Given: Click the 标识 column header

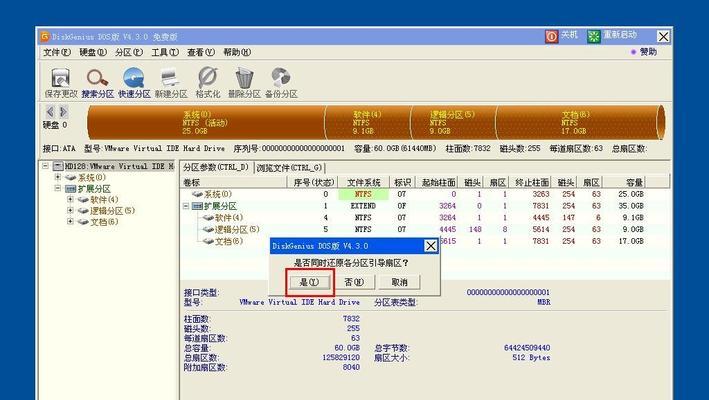Looking at the screenshot, I should click(402, 182).
